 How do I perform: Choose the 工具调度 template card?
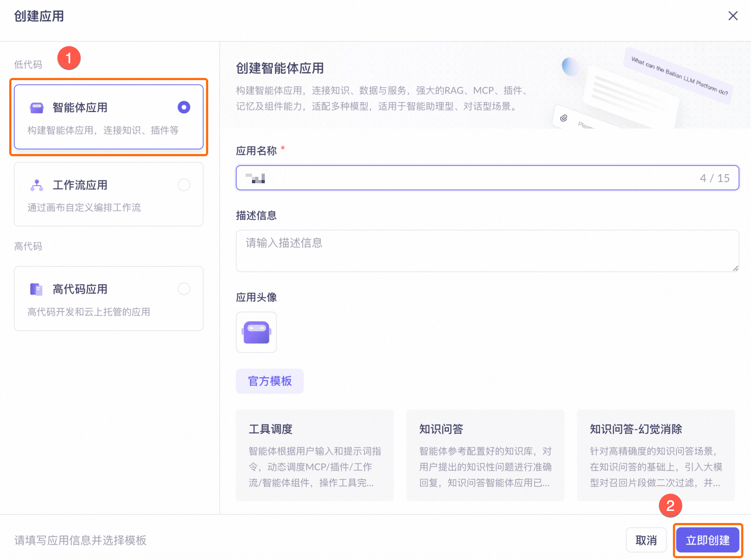[315, 455]
